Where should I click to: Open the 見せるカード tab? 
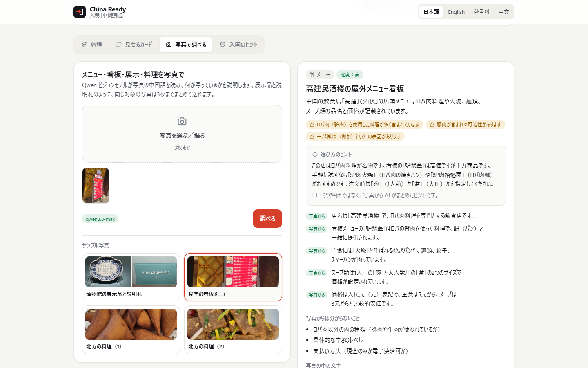click(x=134, y=44)
